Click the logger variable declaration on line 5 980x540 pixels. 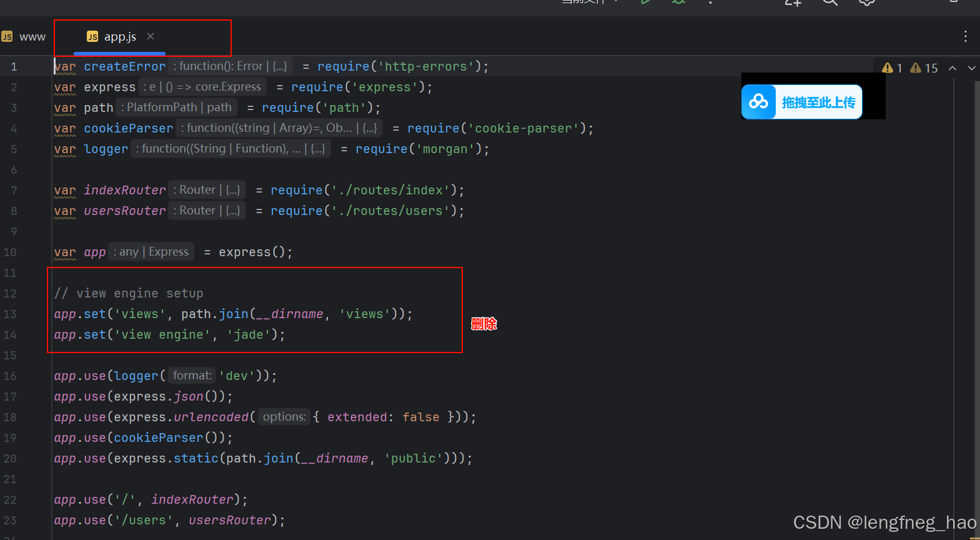pos(106,149)
